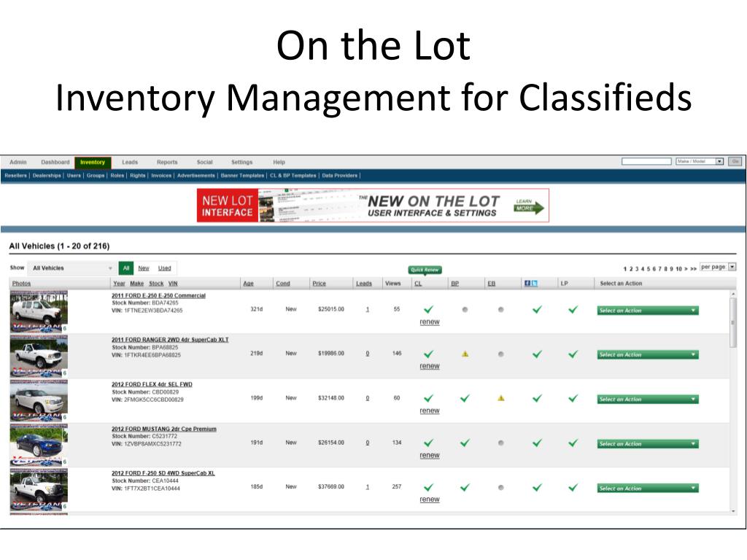This screenshot has height=560, width=747.
Task: Click social checkmark for Ford Ranger row
Action: pyautogui.click(x=537, y=354)
